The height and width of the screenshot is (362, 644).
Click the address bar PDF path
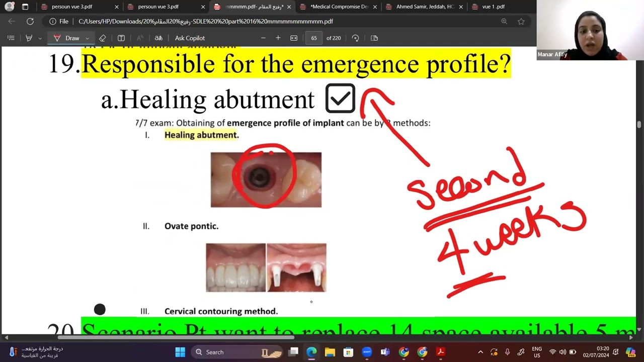click(x=206, y=22)
